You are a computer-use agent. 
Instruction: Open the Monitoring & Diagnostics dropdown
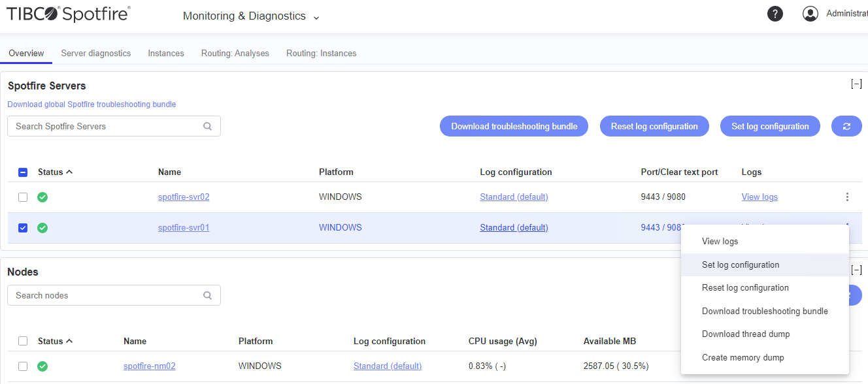pyautogui.click(x=251, y=16)
